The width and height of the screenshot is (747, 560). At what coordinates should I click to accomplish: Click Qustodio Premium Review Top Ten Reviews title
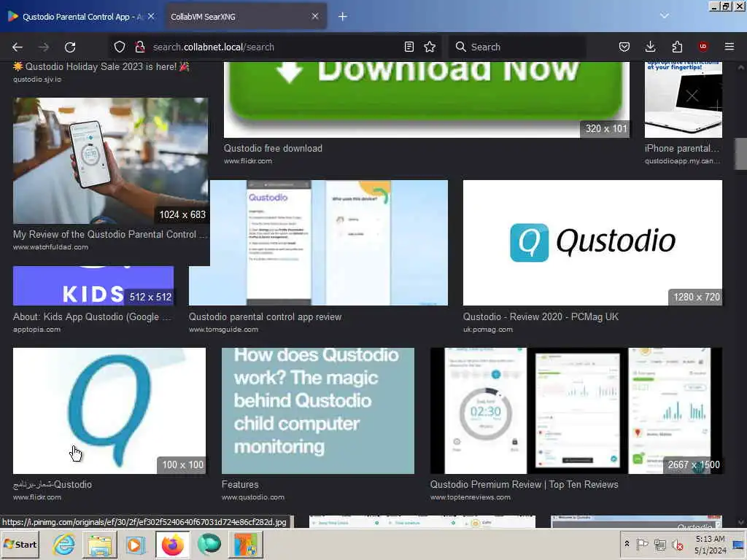click(x=524, y=484)
